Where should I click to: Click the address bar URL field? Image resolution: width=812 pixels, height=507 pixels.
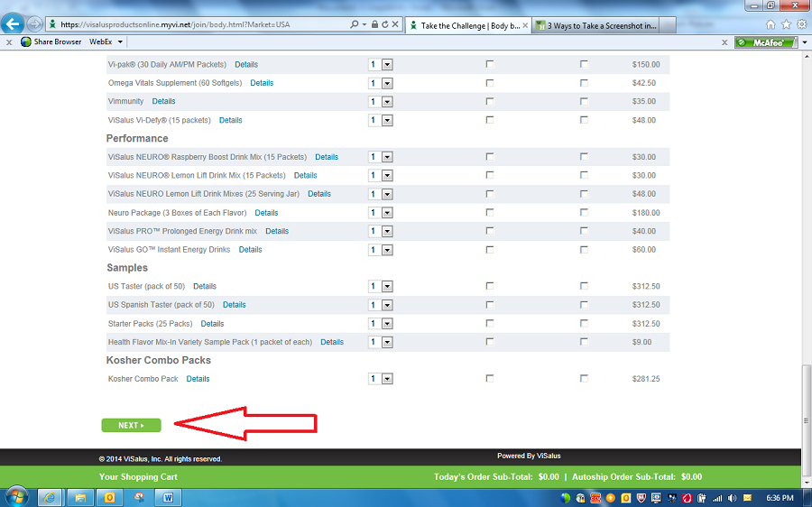click(198, 24)
